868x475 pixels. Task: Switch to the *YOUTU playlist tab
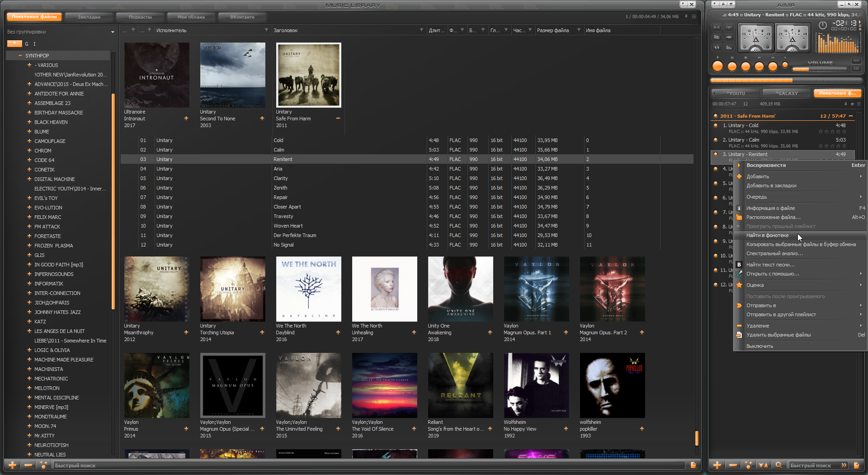[736, 93]
